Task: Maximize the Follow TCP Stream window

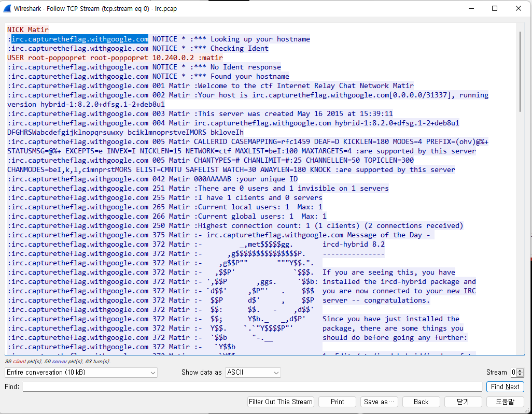Action: pyautogui.click(x=495, y=8)
